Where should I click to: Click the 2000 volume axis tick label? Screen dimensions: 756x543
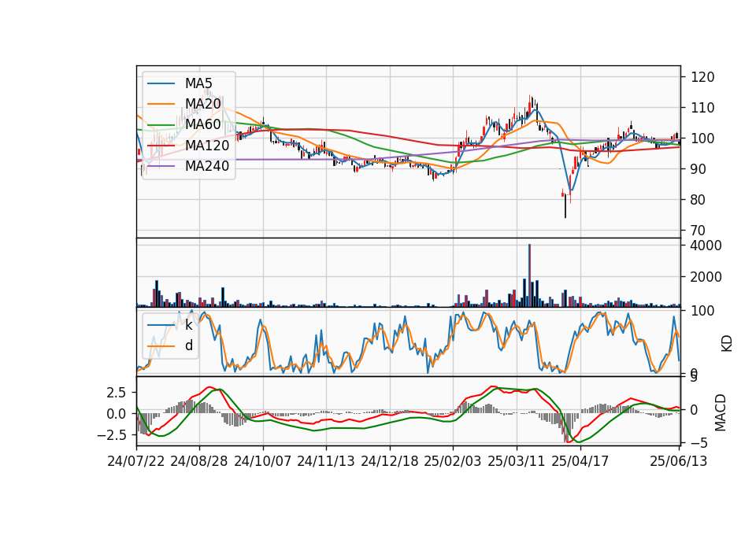(706, 277)
